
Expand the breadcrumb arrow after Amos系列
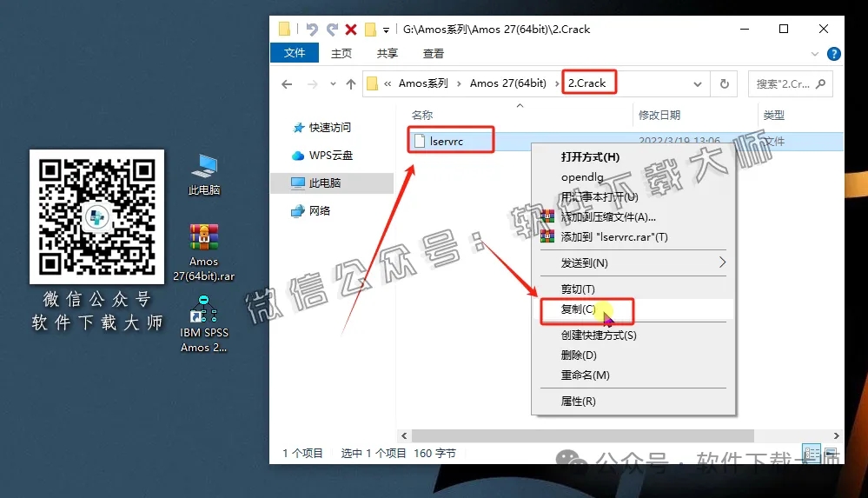coord(459,83)
